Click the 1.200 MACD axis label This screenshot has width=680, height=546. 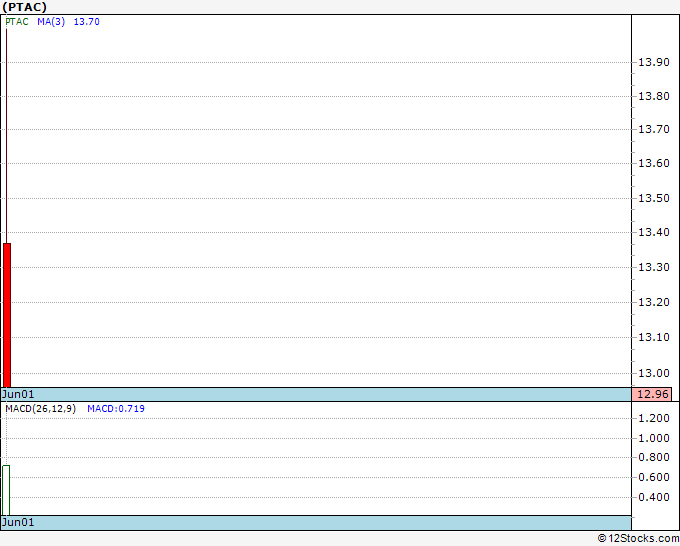coord(654,418)
